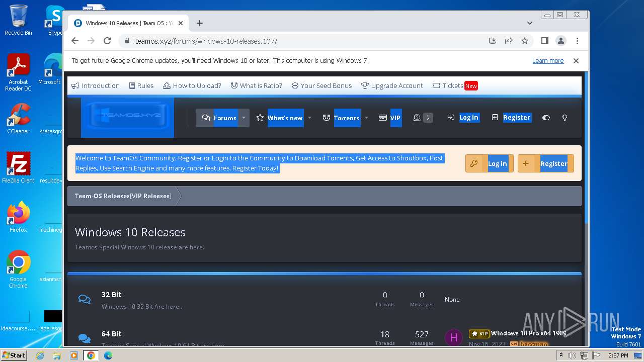Image resolution: width=644 pixels, height=362 pixels.
Task: Open Your Seed Bonus page
Action: click(321, 85)
